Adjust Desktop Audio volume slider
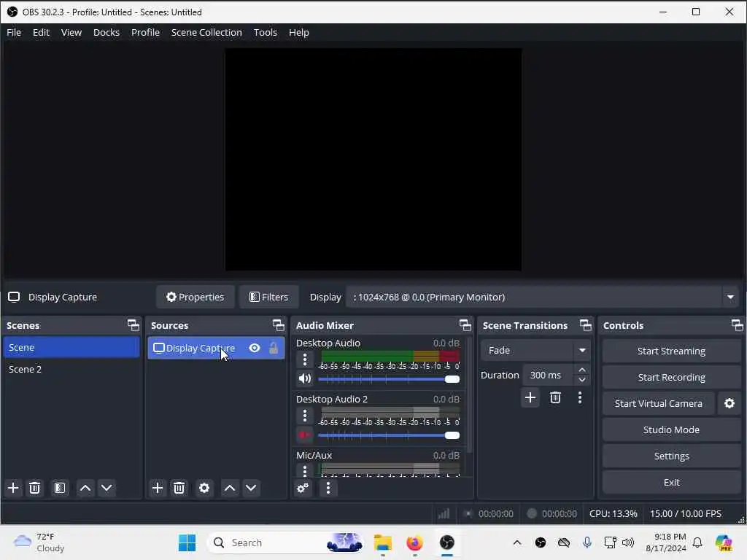 [389, 379]
